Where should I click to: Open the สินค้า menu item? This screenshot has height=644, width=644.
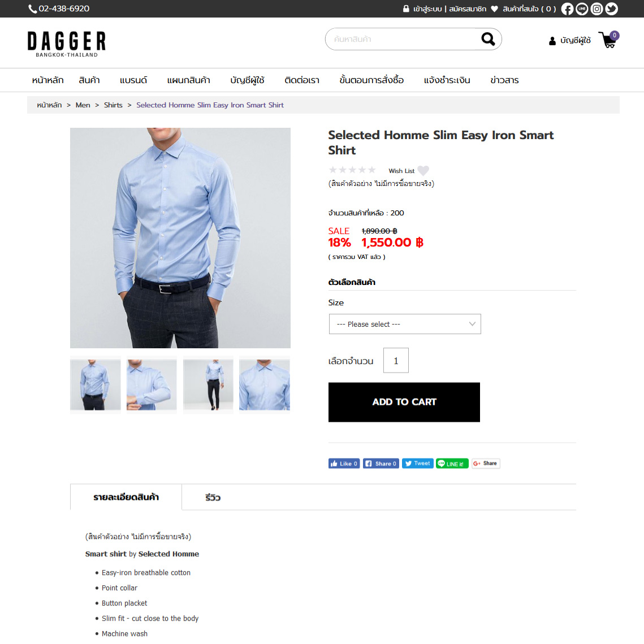89,80
